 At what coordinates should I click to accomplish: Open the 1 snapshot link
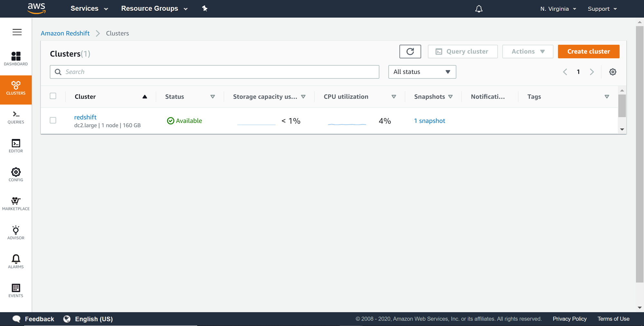[430, 121]
